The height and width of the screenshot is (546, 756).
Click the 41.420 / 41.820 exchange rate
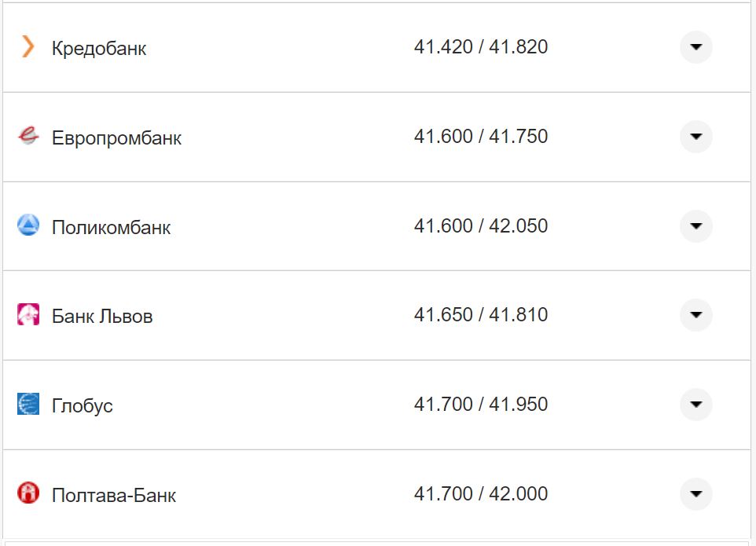point(481,47)
